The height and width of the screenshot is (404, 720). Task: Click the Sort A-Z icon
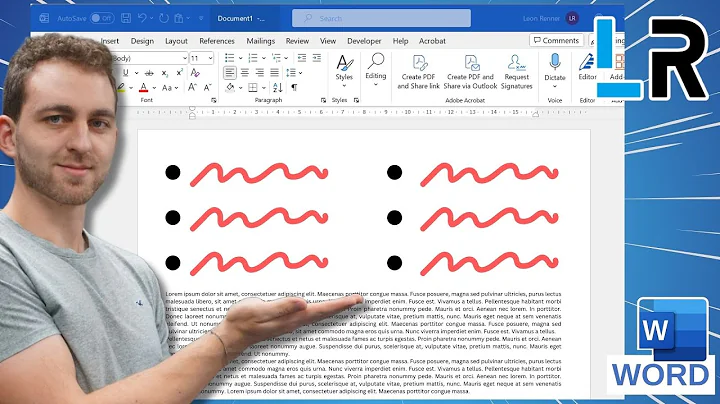point(278,87)
